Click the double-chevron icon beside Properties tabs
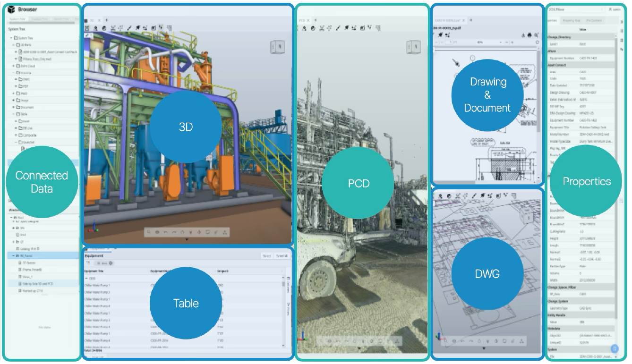The width and height of the screenshot is (632, 364). tap(621, 21)
